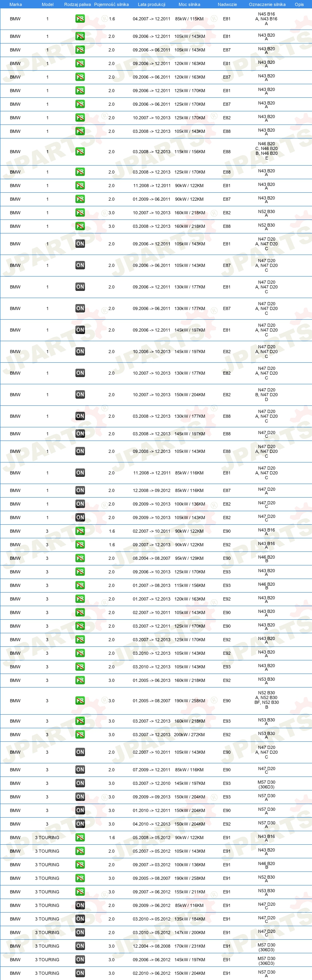Select the 04.2007 -> 12.2011 production years cell
The image size is (312, 980).
tap(152, 19)
